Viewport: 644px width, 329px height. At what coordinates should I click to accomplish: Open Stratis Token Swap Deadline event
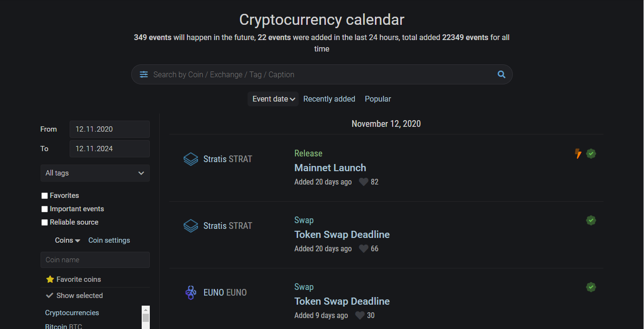pos(342,235)
